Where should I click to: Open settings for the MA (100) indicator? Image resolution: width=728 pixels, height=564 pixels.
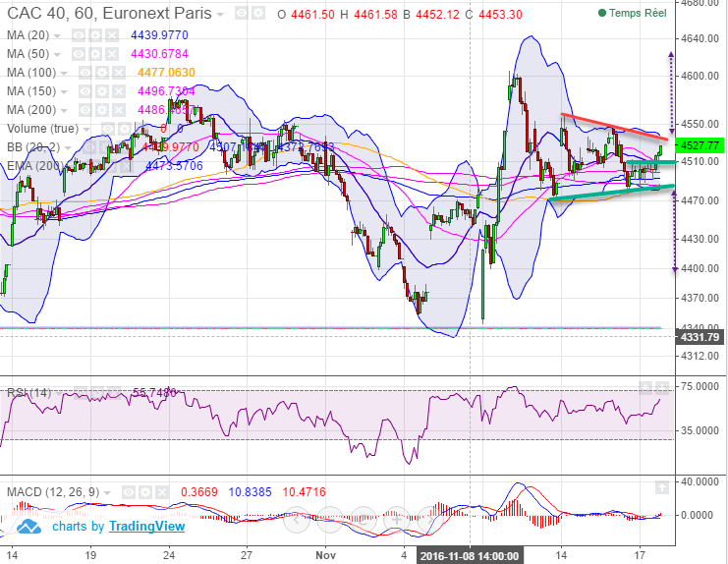(x=102, y=73)
